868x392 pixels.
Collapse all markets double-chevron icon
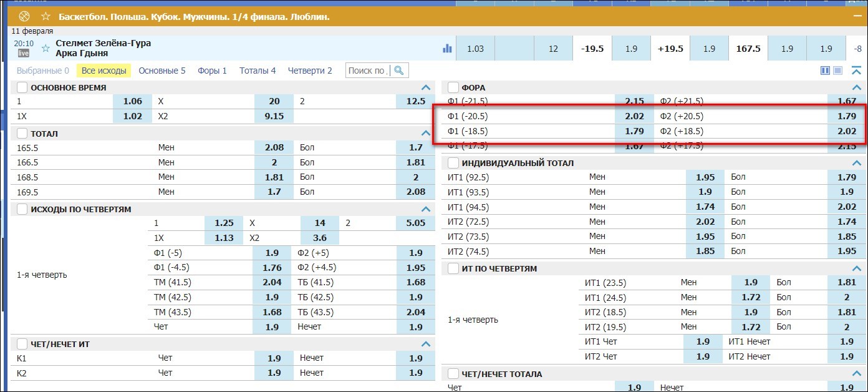[856, 71]
